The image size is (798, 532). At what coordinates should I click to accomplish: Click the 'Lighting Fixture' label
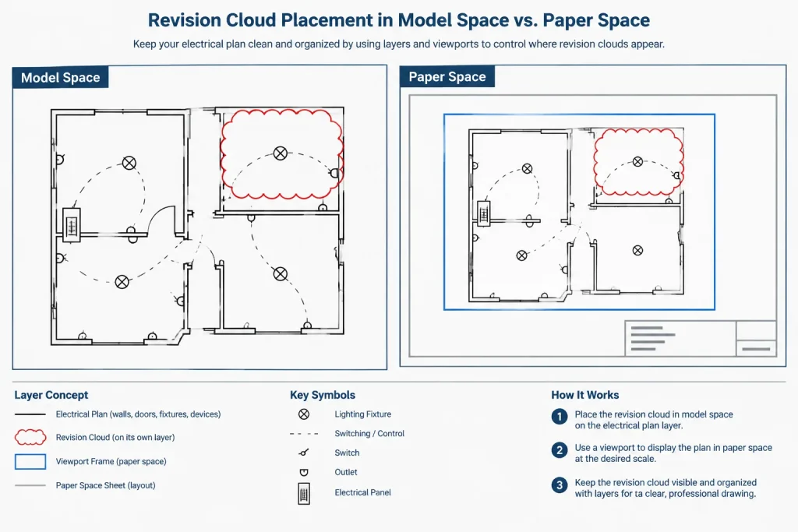coord(363,414)
